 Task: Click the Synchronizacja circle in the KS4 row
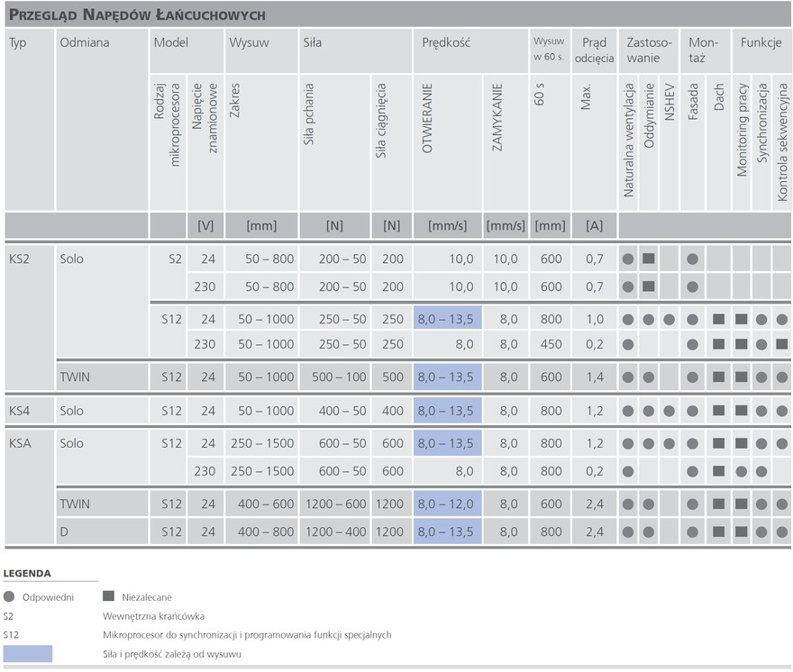click(x=762, y=412)
